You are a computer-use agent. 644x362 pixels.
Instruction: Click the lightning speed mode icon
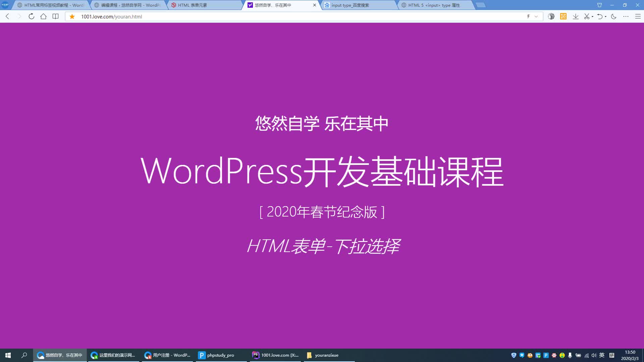click(528, 16)
